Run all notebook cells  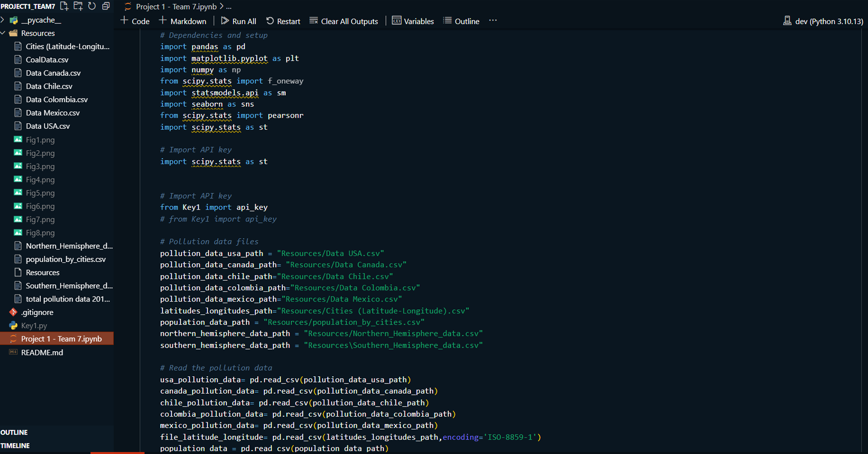tap(238, 21)
